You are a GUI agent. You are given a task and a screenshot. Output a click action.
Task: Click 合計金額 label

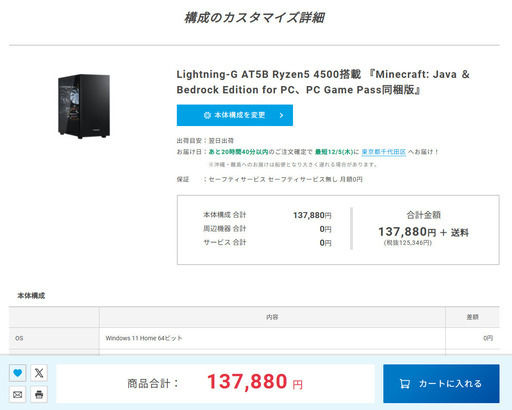[x=424, y=215]
